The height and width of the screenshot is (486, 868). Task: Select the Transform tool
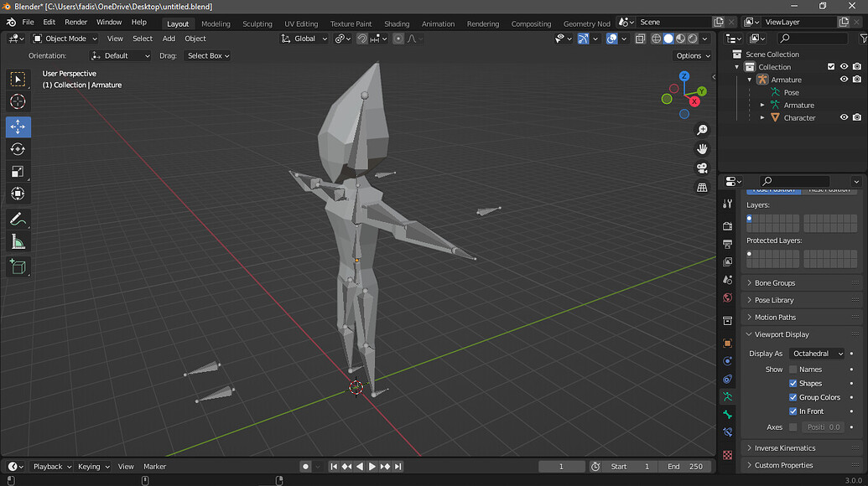pos(18,194)
